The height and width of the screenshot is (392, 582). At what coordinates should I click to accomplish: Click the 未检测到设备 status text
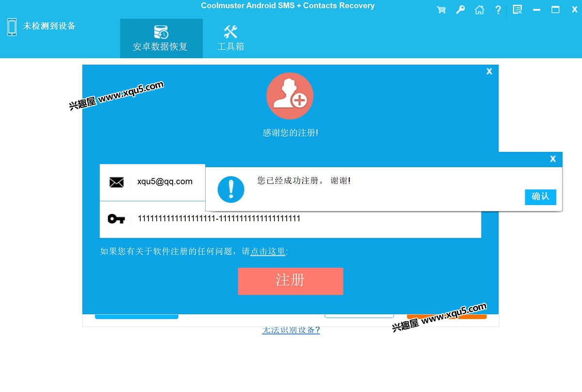49,26
